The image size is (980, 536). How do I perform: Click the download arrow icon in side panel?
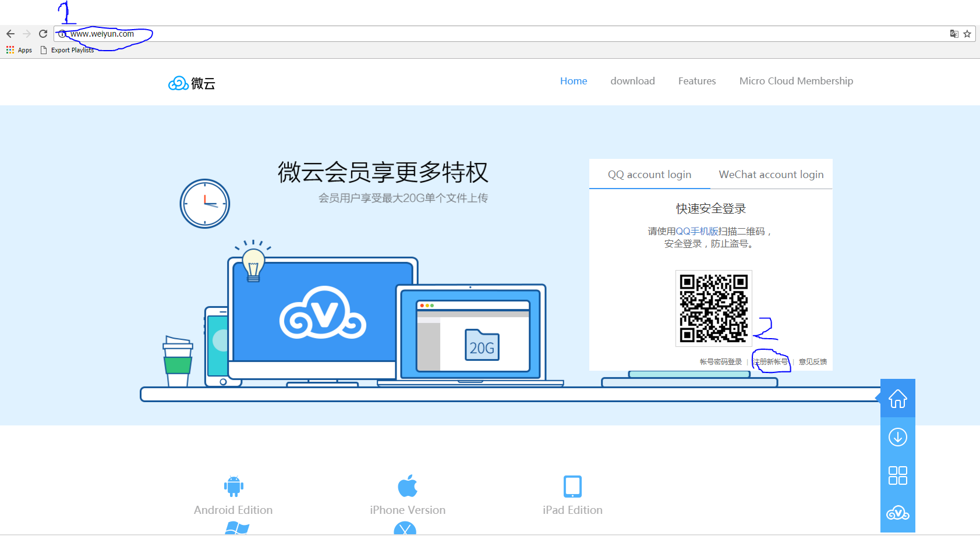pyautogui.click(x=898, y=437)
